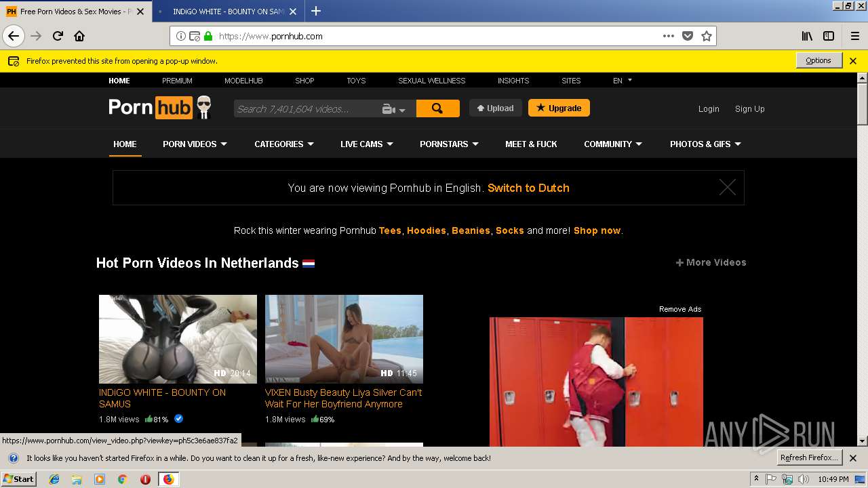Click the Sign Up link
Viewport: 868px width, 488px height.
tap(749, 108)
